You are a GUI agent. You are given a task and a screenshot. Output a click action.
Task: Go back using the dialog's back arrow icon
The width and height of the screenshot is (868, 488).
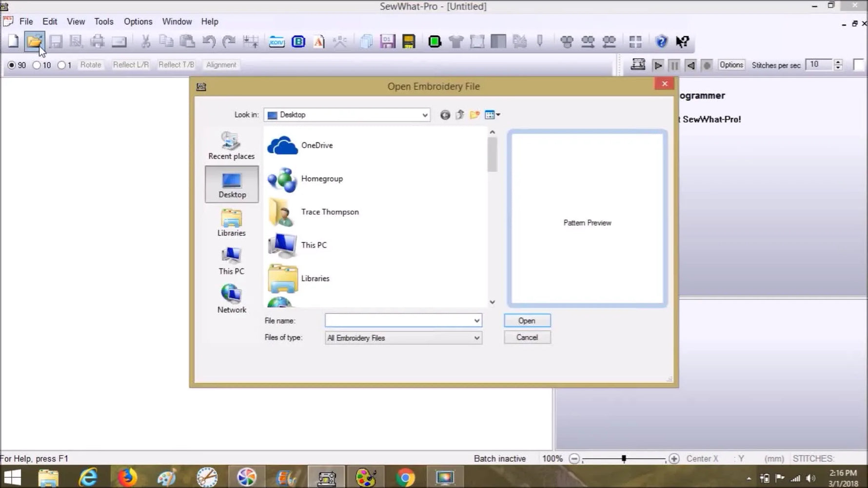445,115
